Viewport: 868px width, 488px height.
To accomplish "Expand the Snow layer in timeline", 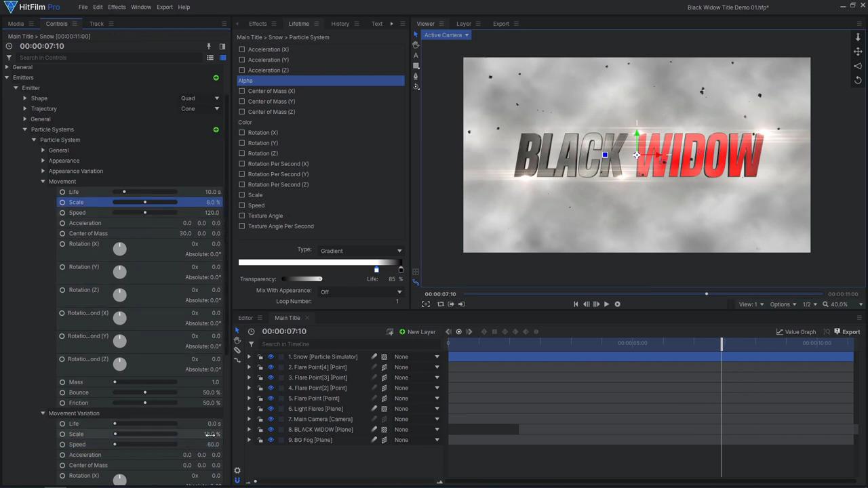I will pos(249,357).
